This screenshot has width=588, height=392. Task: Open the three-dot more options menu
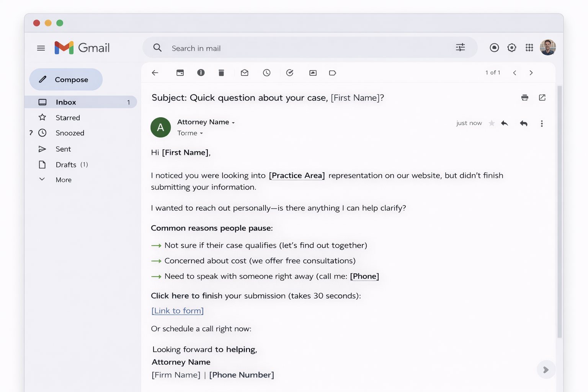[x=542, y=123]
